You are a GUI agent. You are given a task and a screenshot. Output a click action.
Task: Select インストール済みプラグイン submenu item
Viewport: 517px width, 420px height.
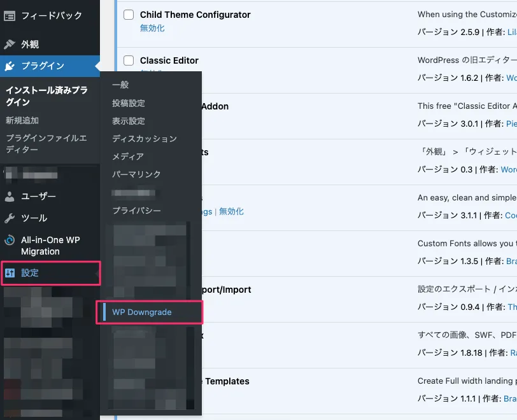(x=47, y=96)
